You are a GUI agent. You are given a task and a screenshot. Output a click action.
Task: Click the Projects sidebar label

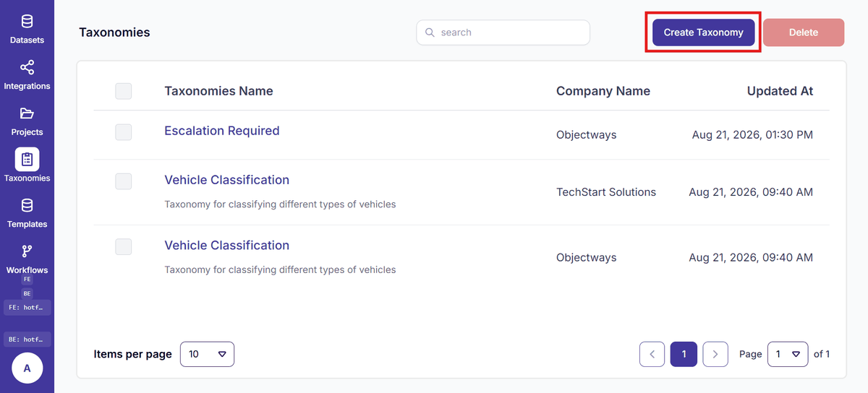(x=27, y=132)
